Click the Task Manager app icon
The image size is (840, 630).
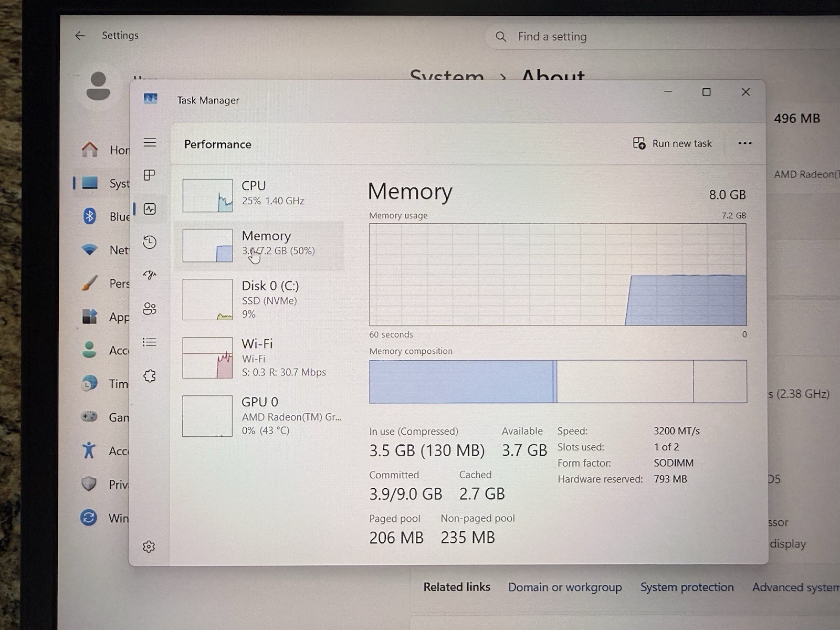tap(151, 99)
